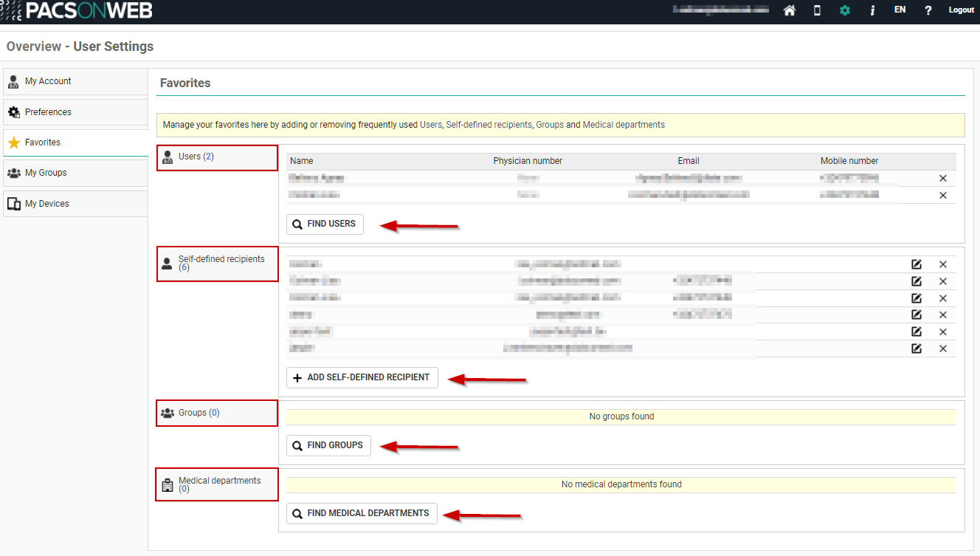Select the Users (2) section label
Viewport: 980px width, 556px height.
tap(217, 157)
